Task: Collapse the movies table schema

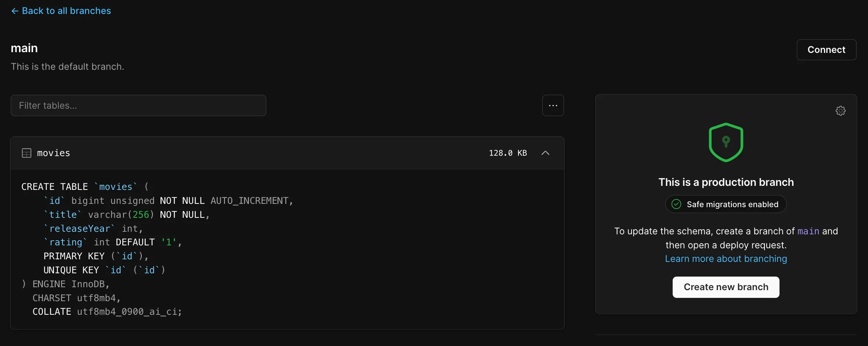Action: coord(546,153)
